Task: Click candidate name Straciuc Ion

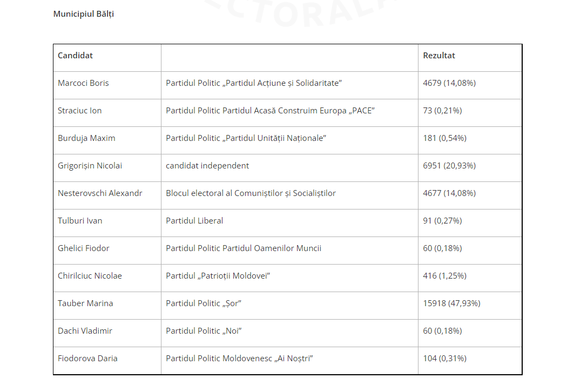Action: pyautogui.click(x=79, y=110)
